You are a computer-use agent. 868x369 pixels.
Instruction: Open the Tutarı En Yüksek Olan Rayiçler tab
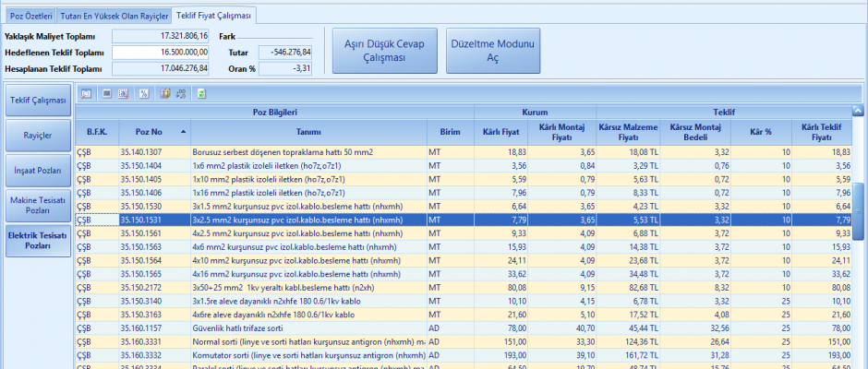[115, 16]
